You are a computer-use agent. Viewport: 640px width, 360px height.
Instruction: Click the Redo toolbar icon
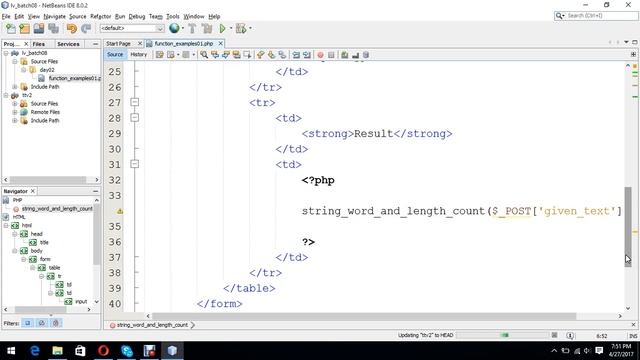coord(86,29)
